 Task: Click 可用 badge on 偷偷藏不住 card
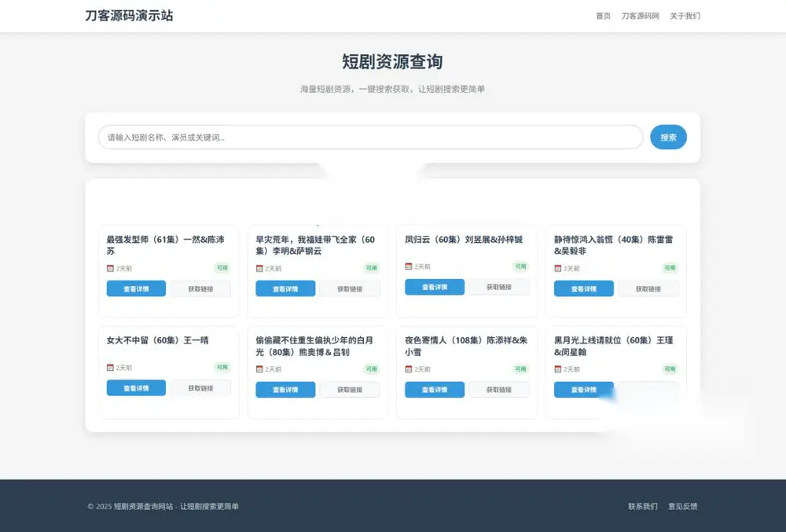(x=372, y=369)
